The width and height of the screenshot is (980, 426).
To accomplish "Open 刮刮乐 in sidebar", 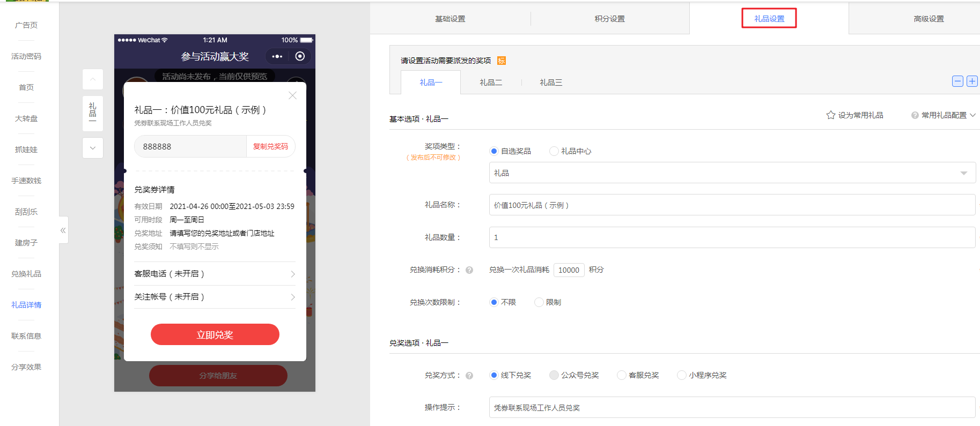I will click(x=26, y=212).
